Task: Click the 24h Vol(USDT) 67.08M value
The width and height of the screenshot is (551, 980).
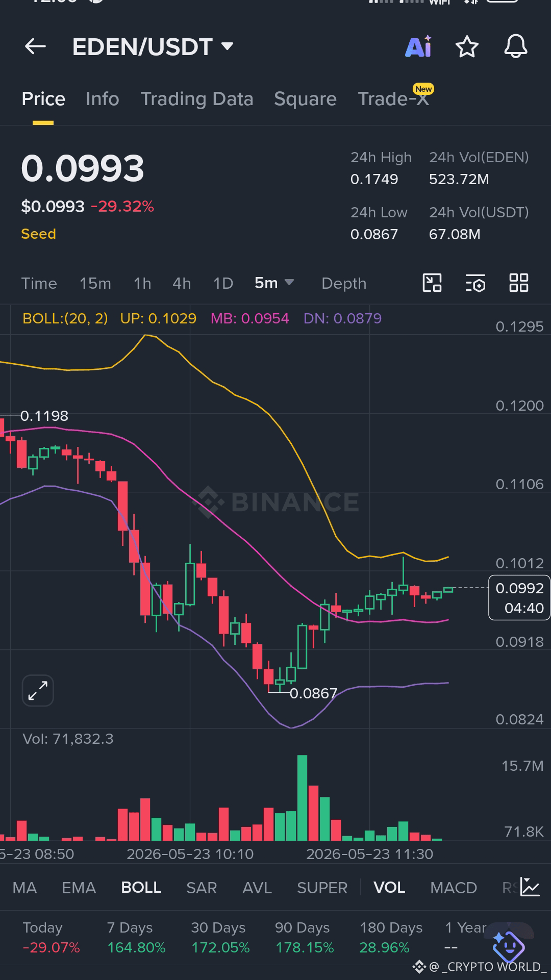Action: click(x=455, y=235)
